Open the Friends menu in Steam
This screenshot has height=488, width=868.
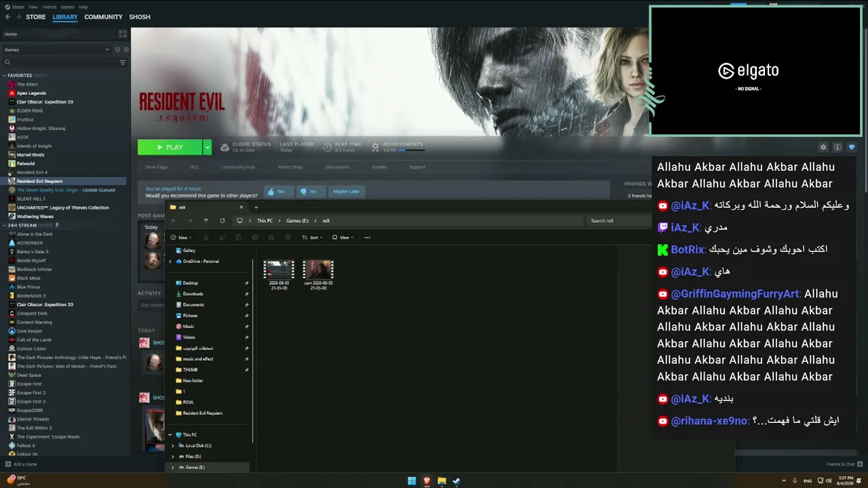pyautogui.click(x=50, y=7)
